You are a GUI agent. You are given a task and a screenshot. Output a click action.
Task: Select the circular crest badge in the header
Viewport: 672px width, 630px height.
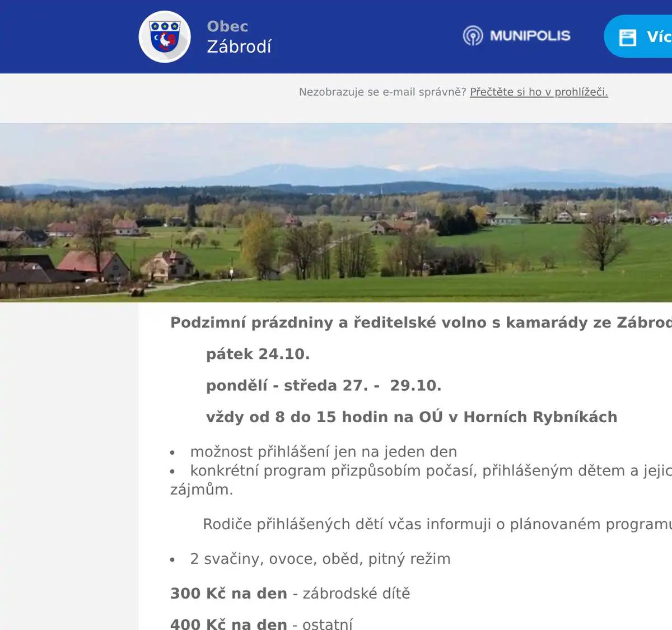click(165, 36)
